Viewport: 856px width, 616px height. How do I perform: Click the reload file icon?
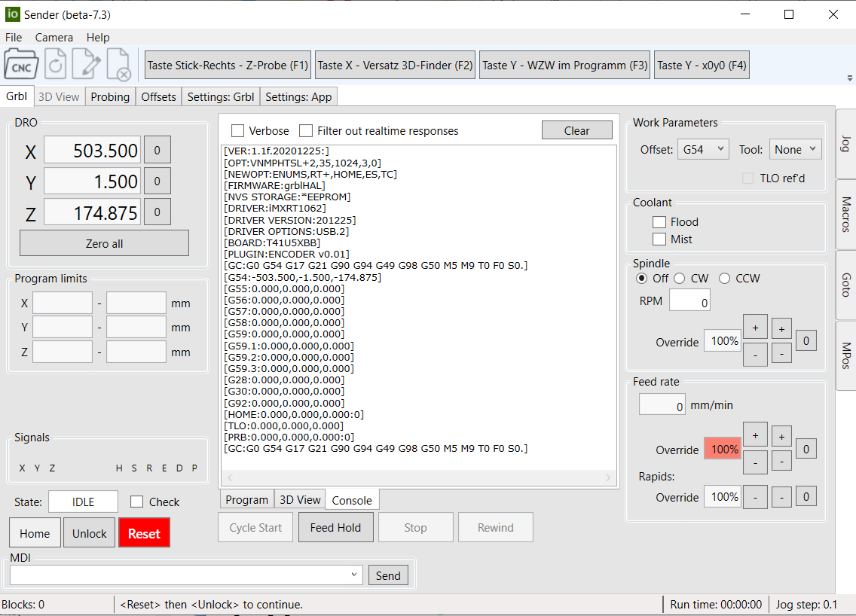pos(56,65)
